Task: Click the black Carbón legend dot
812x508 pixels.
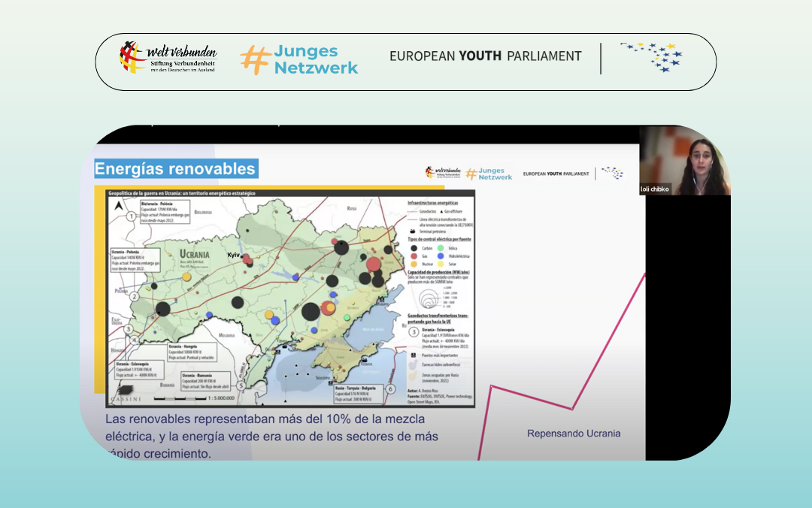Action: pyautogui.click(x=414, y=249)
